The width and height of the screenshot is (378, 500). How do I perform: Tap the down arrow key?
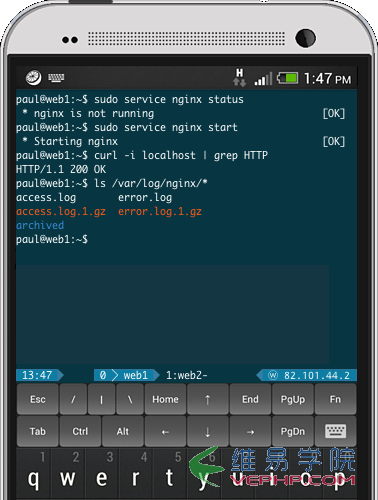[x=208, y=431]
